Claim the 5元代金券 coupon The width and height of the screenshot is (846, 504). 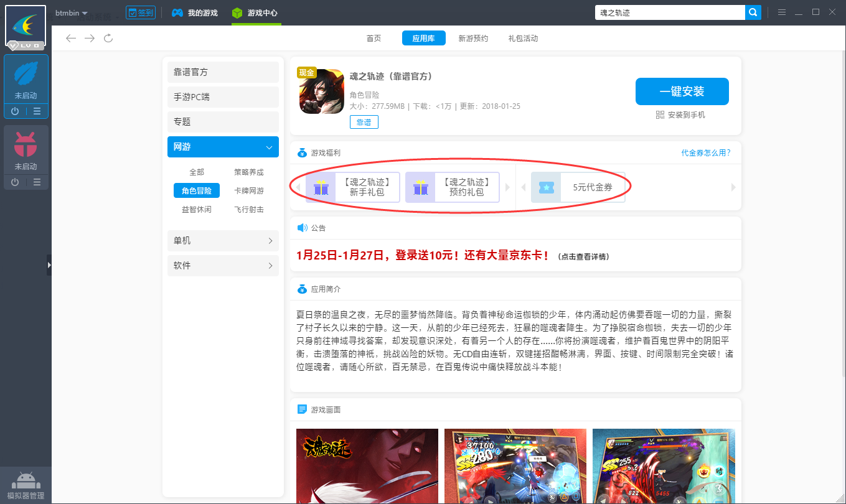click(x=578, y=187)
